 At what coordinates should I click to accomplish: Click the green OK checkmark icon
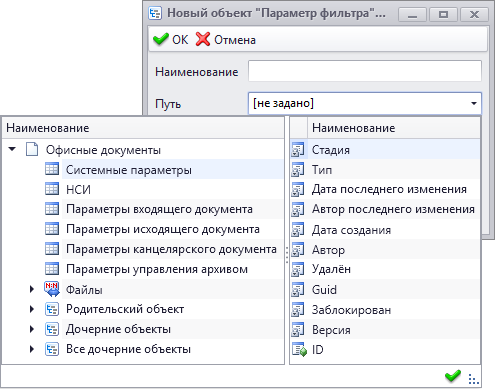[161, 39]
